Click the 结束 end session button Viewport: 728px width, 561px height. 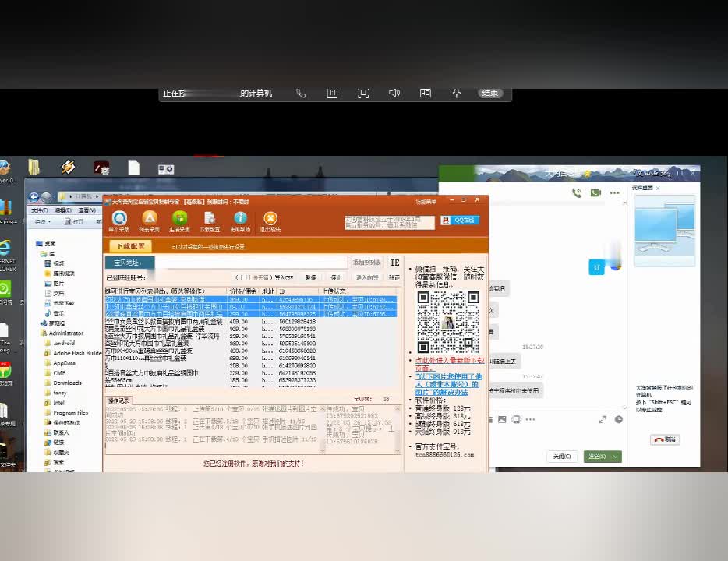click(x=489, y=93)
